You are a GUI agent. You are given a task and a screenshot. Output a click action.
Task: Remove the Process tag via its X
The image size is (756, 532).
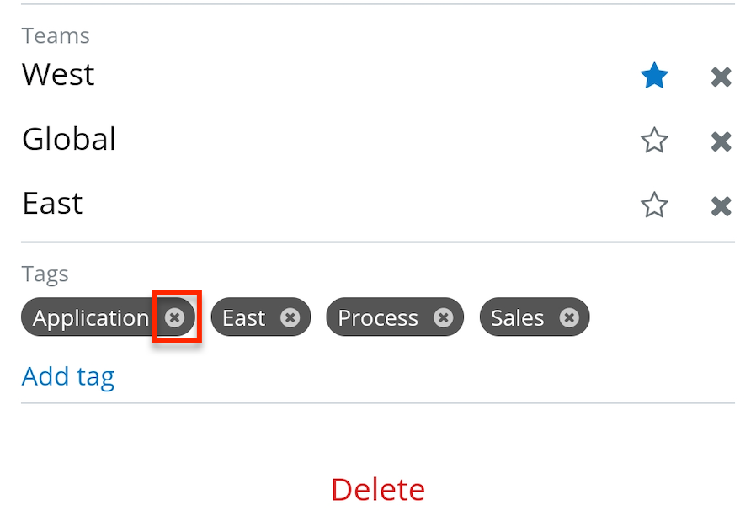pyautogui.click(x=444, y=317)
